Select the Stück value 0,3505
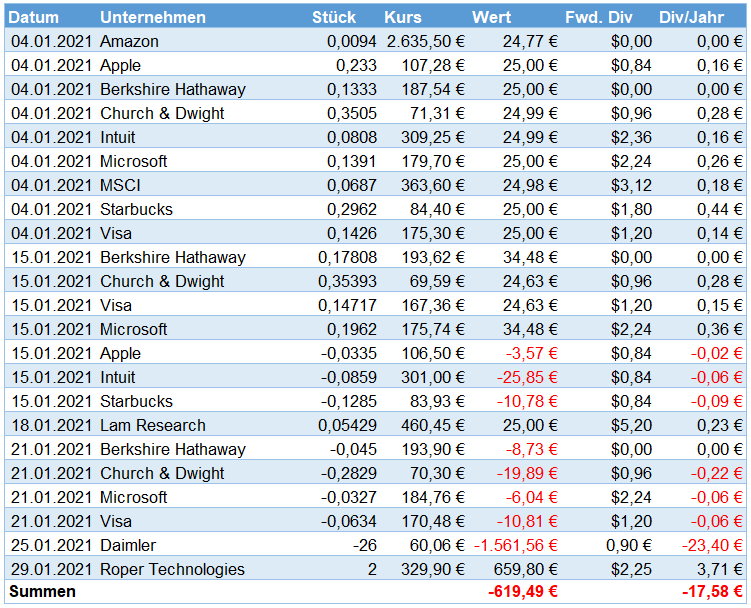This screenshot has height=608, width=751. 352,113
